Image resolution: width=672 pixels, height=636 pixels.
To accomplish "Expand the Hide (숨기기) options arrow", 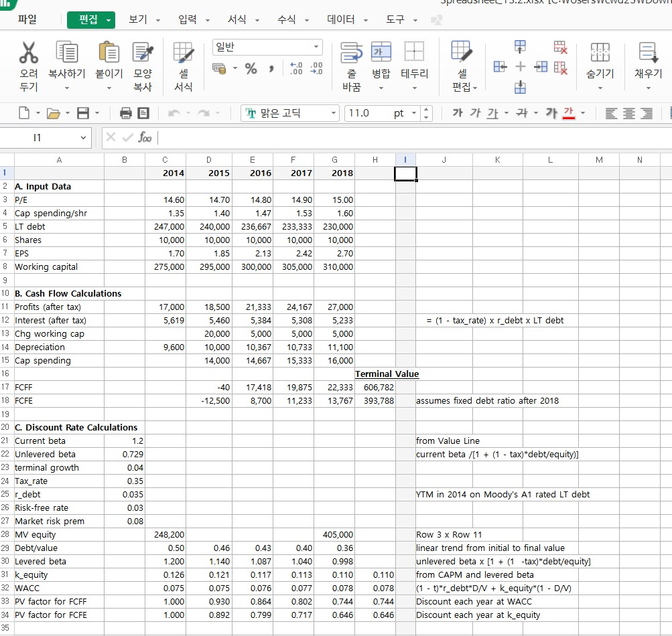I will click(600, 88).
